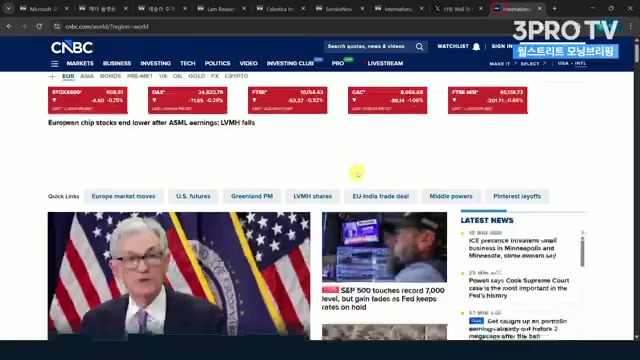Open a new browser tab with plus icon
The image size is (640, 360).
tap(554, 9)
